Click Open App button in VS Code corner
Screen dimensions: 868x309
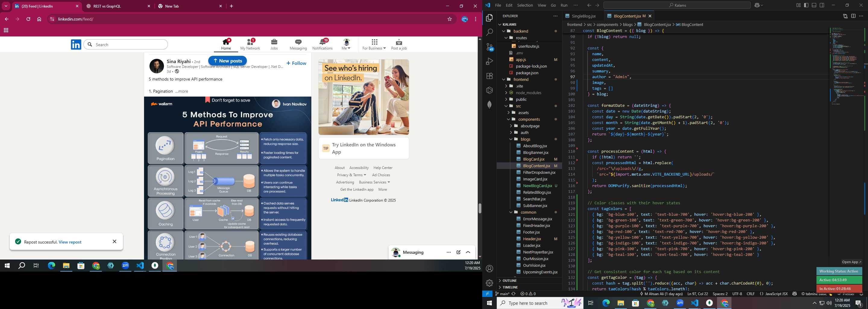(x=851, y=262)
